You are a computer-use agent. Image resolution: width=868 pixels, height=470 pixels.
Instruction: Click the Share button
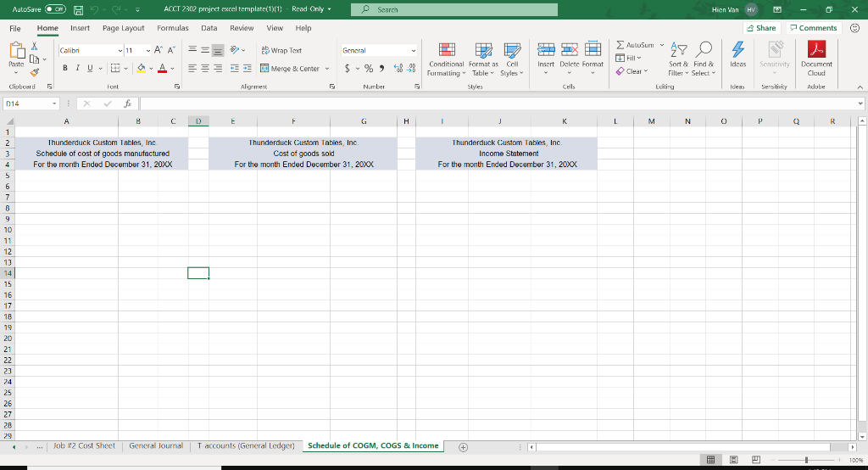tap(762, 28)
